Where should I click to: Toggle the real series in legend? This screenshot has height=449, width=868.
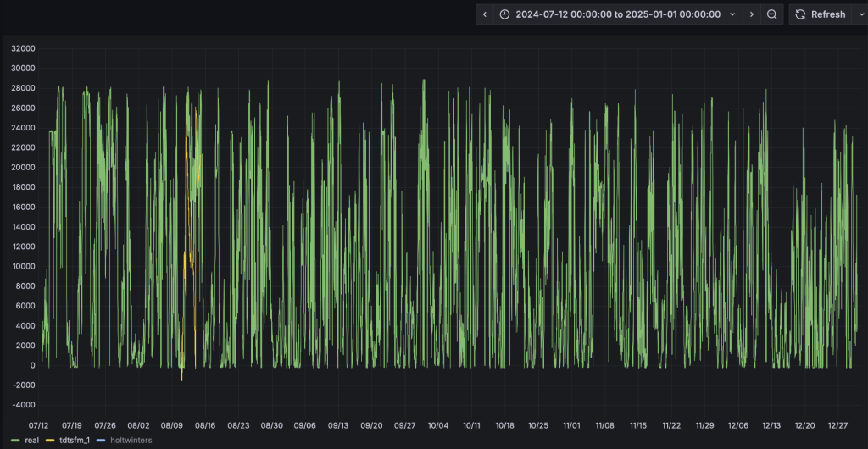point(32,441)
